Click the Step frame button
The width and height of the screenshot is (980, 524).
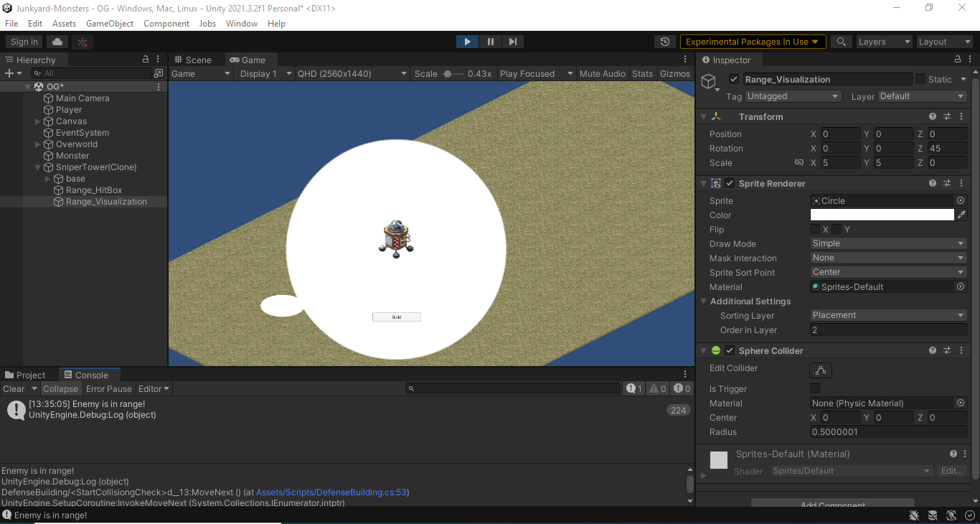coord(512,42)
